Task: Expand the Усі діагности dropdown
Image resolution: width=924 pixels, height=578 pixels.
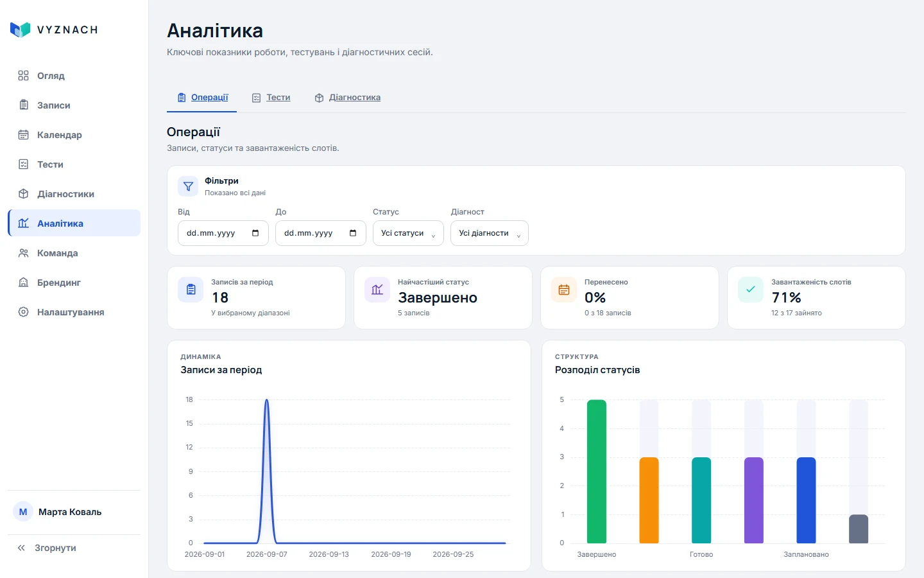Action: (490, 233)
